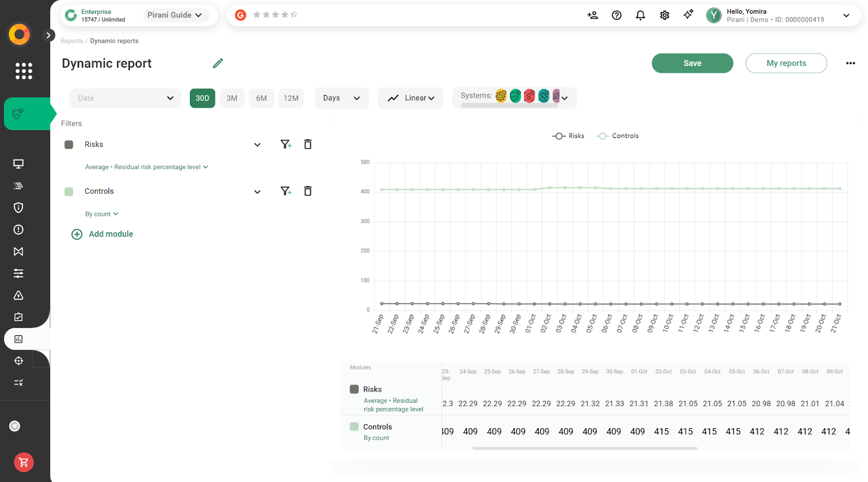Screen dimensions: 868x482
Task: Open the apps grid menu
Action: coord(24,71)
